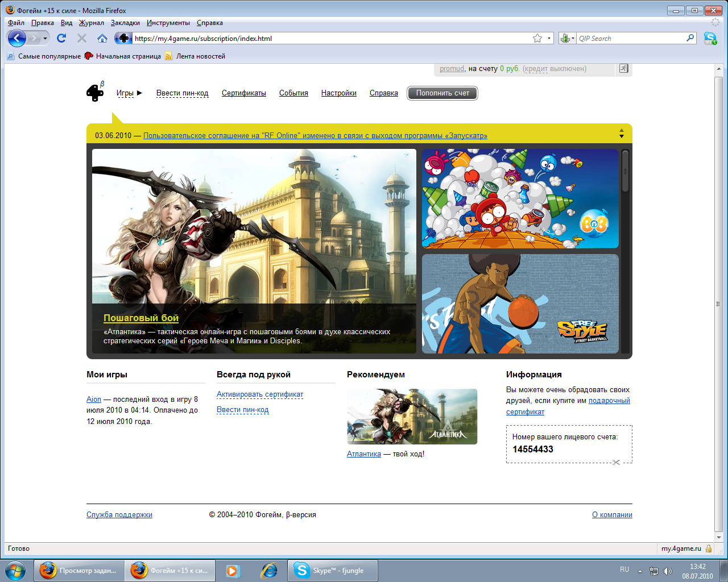Click the promud username link
This screenshot has width=728, height=582.
coord(452,69)
